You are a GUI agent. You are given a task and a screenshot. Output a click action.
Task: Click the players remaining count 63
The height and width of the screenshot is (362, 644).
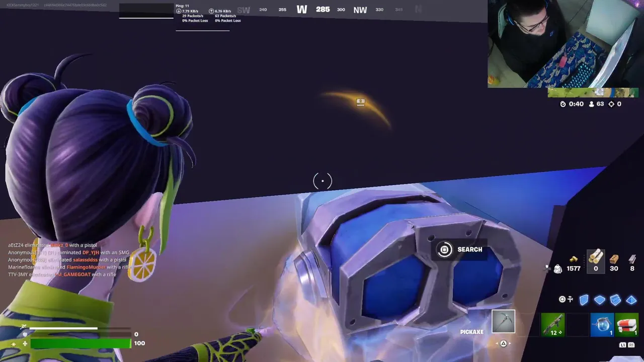coord(600,104)
